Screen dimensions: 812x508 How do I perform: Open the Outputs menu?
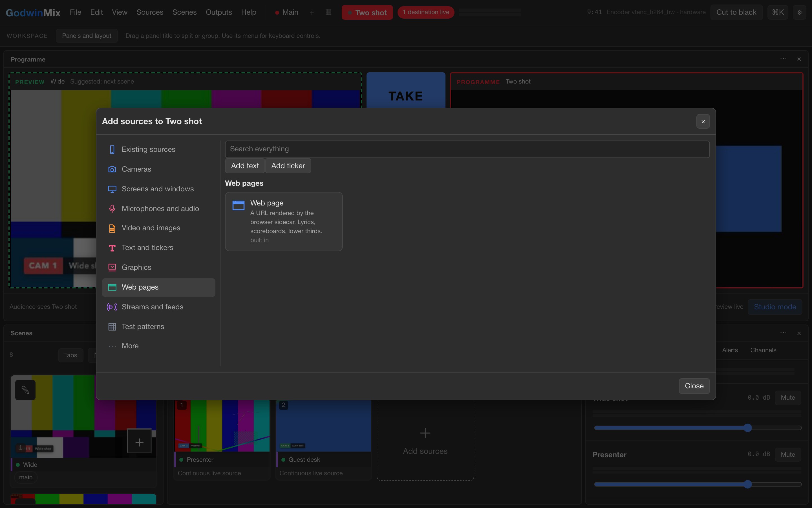pos(219,12)
